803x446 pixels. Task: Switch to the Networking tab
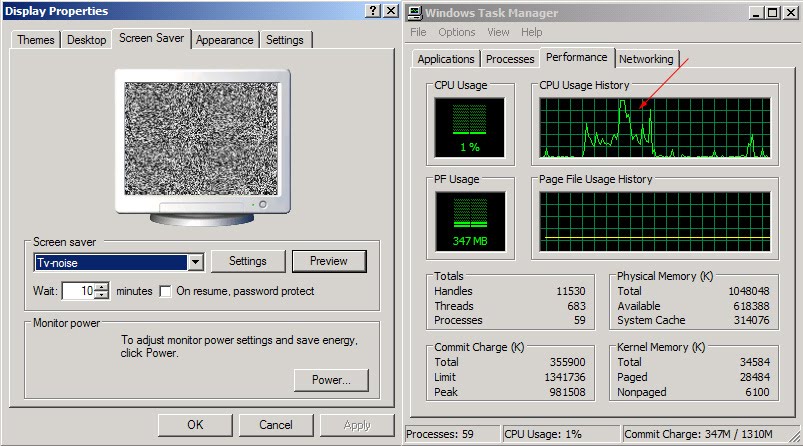click(x=645, y=59)
